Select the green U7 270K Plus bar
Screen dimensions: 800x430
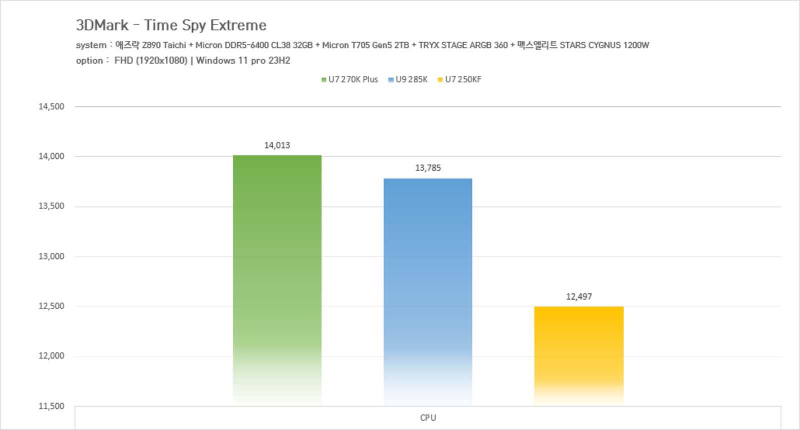(x=277, y=280)
